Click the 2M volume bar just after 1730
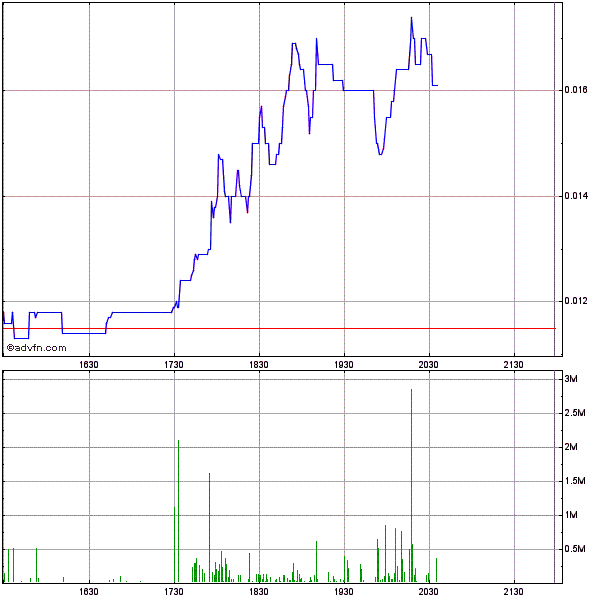This screenshot has width=600, height=600. 178,511
